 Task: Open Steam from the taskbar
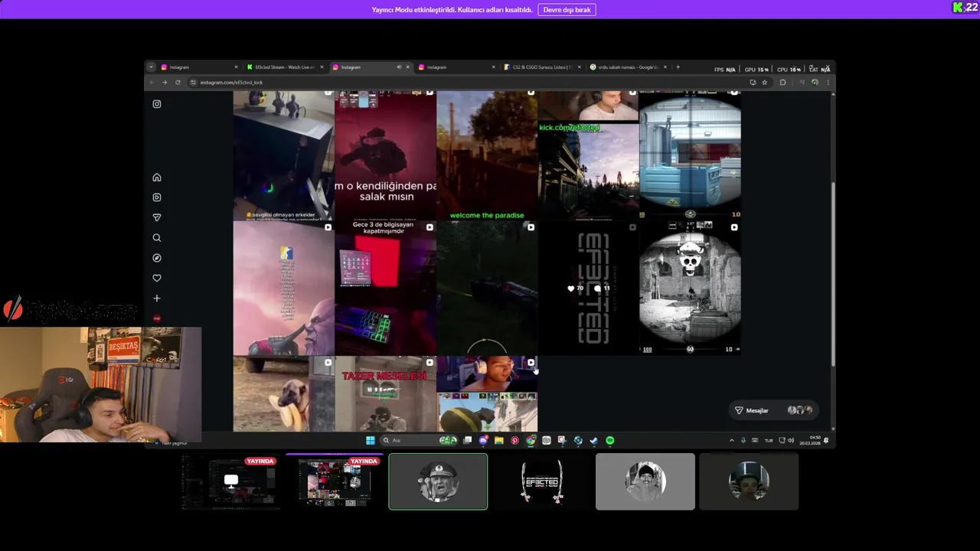[x=594, y=441]
